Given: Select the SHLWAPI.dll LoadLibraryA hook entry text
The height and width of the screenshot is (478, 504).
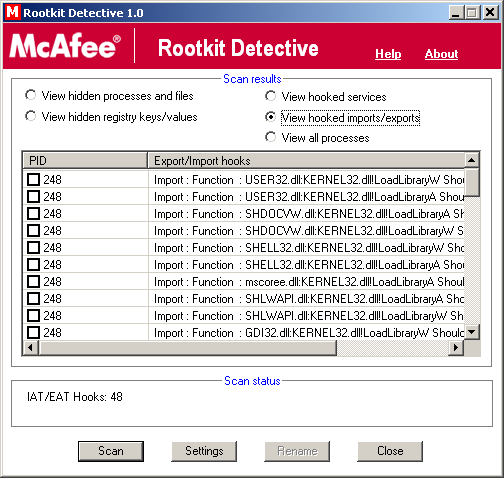Looking at the screenshot, I should point(309,299).
